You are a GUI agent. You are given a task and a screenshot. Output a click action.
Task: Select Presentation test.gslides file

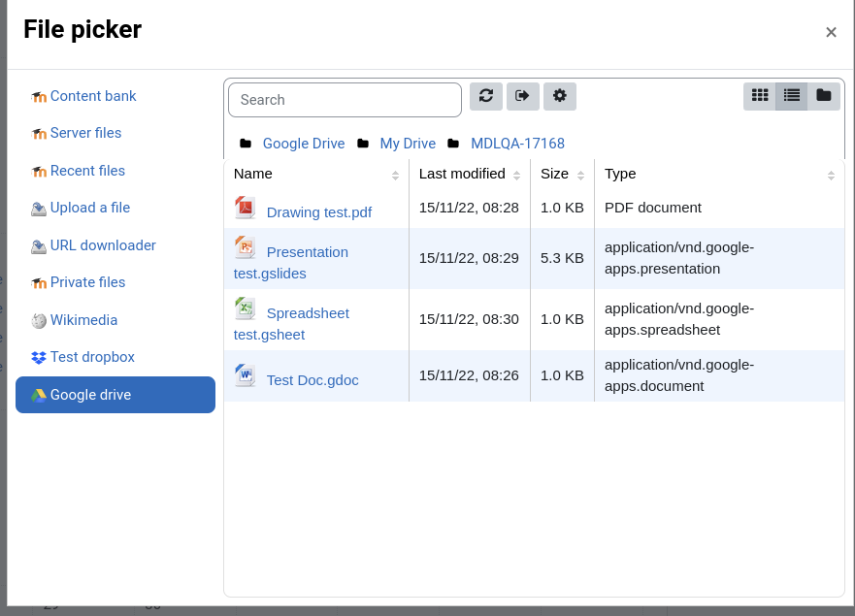(x=291, y=262)
